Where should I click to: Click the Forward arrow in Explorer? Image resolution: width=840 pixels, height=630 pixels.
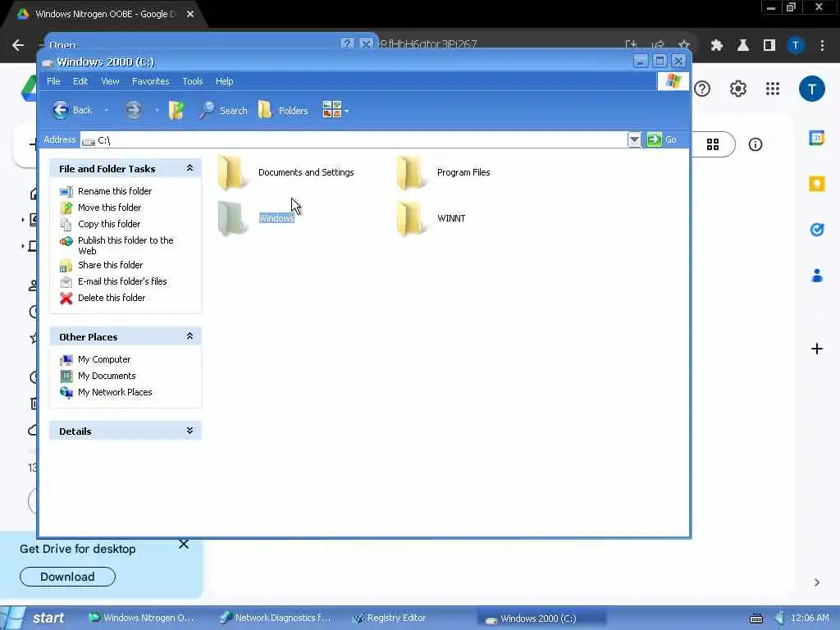134,111
